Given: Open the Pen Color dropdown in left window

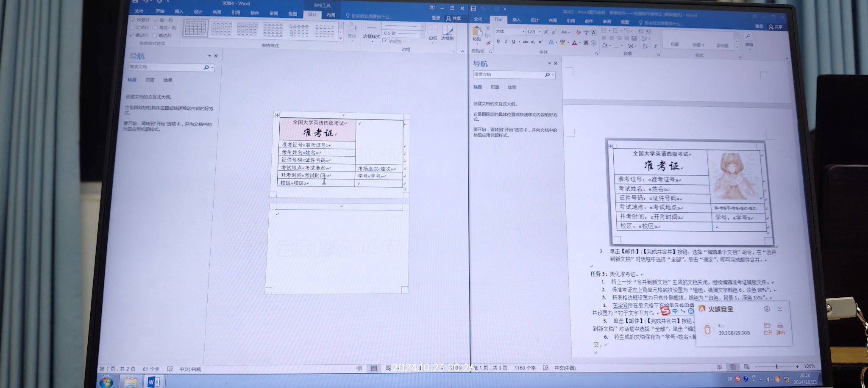Looking at the screenshot, I should (x=393, y=42).
